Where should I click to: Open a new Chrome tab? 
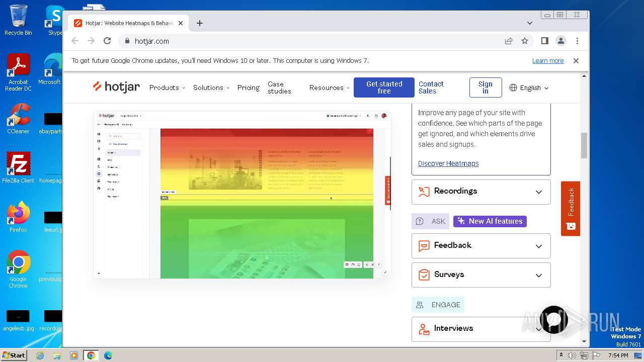tap(200, 23)
